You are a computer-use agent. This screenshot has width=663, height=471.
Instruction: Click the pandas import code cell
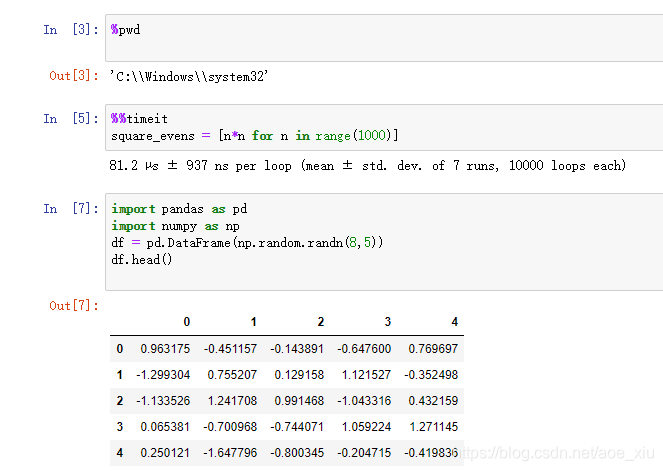(384, 242)
